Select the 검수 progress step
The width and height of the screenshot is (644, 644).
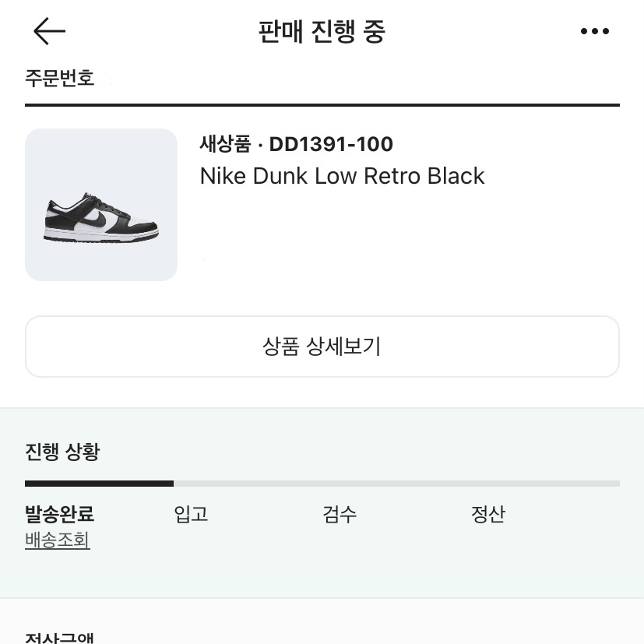click(340, 514)
